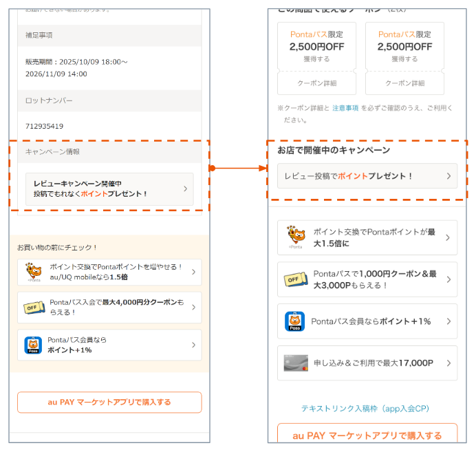Open first 'クーポン詳細' button

click(316, 83)
